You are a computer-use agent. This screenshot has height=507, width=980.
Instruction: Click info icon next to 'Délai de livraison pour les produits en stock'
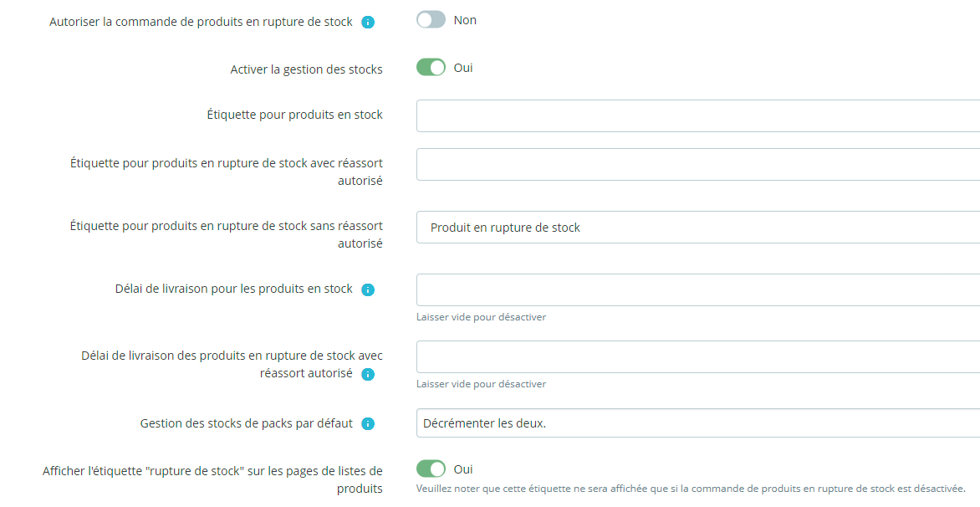click(x=368, y=289)
